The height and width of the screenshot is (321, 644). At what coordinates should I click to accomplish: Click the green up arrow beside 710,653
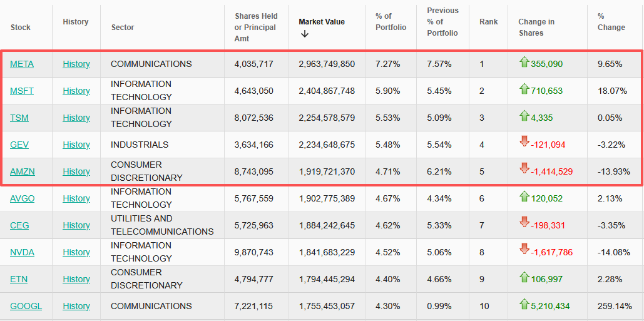click(x=524, y=89)
